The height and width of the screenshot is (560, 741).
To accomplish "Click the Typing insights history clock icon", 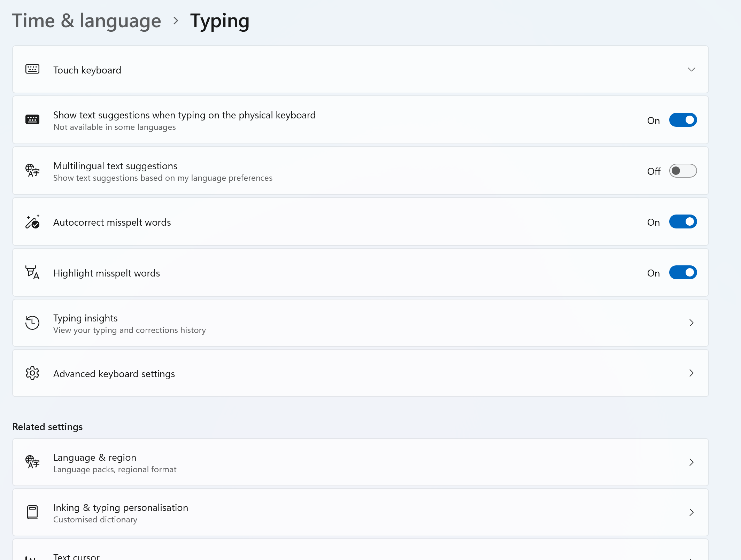I will 32,323.
